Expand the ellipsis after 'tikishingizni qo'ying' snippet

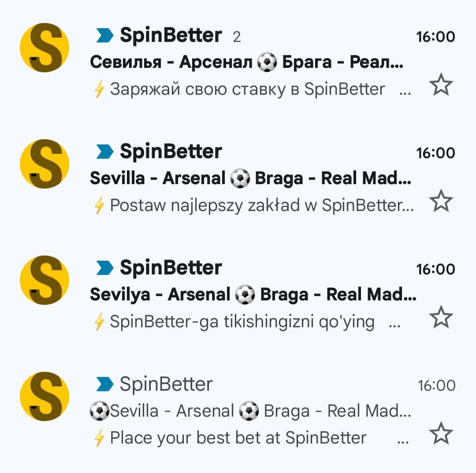click(x=396, y=324)
